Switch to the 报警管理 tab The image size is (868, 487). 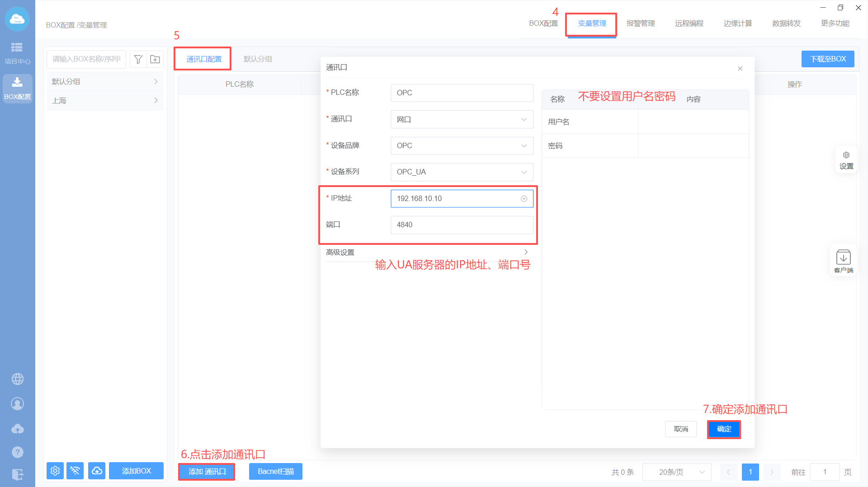click(x=640, y=23)
